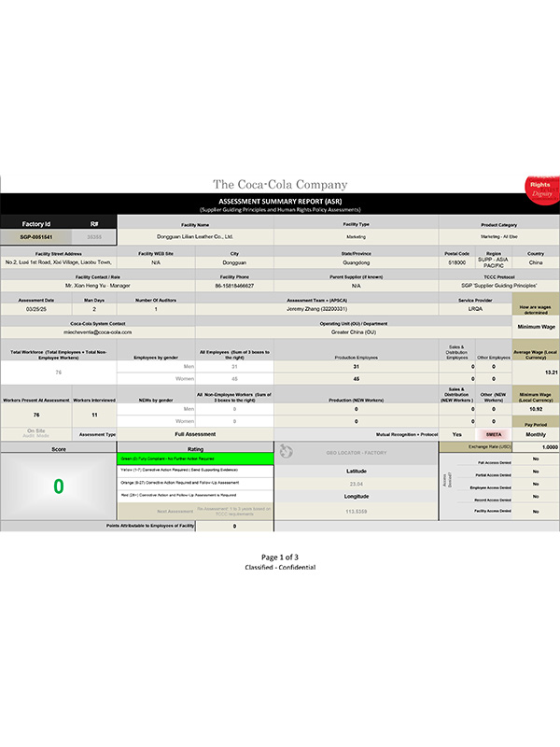Select minimum wage value 10.92
The width and height of the screenshot is (560, 747).
(x=536, y=409)
